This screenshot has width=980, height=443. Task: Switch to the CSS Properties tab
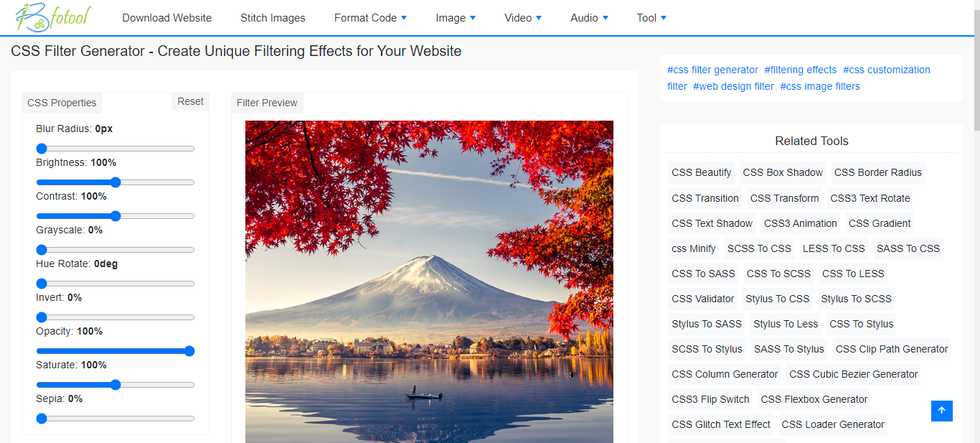pyautogui.click(x=61, y=102)
